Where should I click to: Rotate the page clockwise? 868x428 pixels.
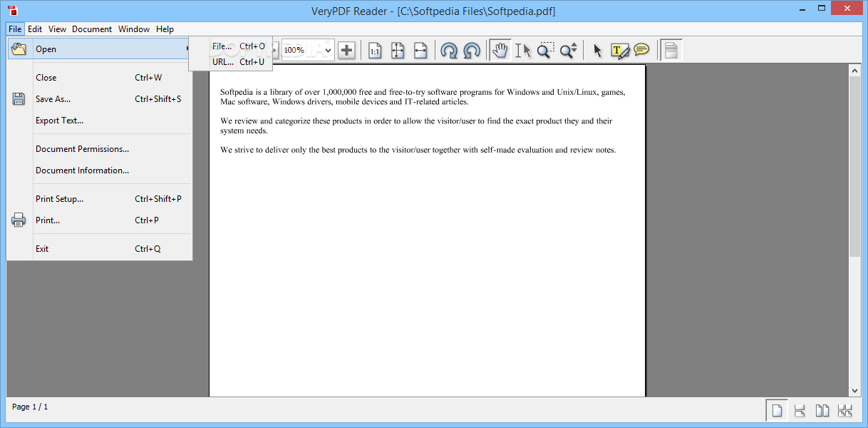tap(449, 50)
